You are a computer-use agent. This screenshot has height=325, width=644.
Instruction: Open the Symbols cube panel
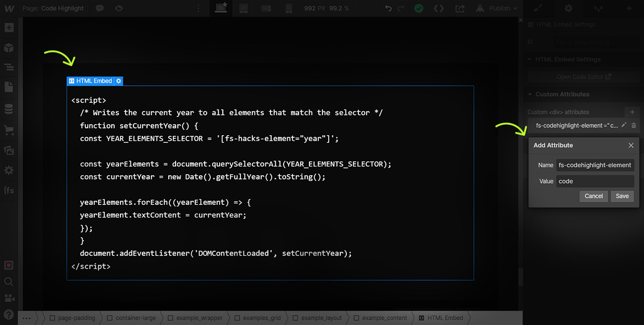point(9,48)
